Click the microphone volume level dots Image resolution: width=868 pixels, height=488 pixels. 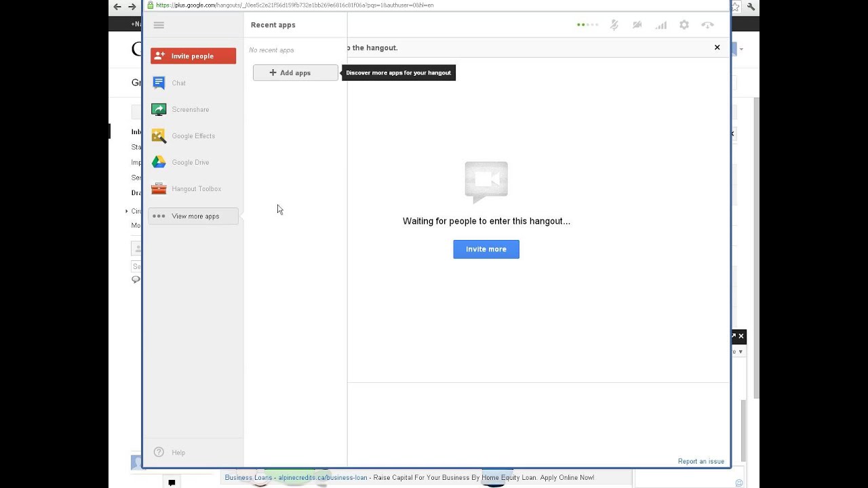587,25
